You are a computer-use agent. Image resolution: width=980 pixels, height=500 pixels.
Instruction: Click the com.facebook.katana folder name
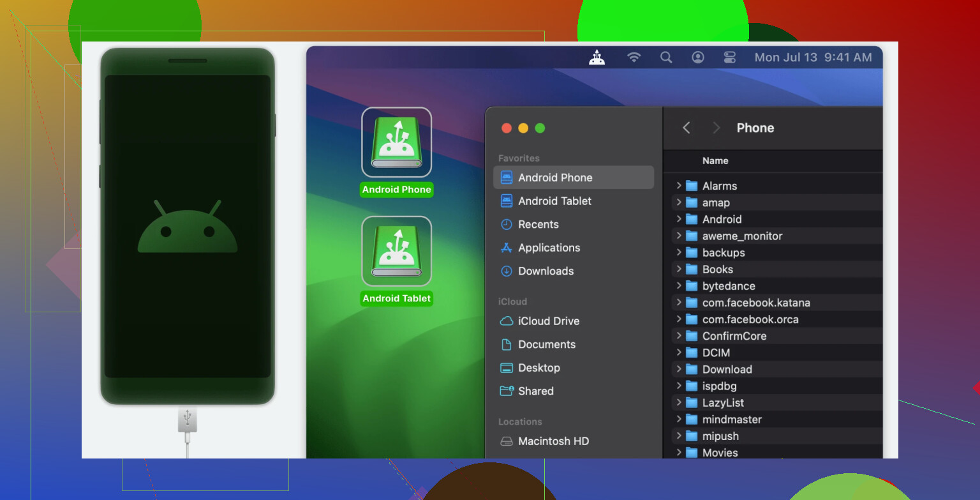coord(756,303)
